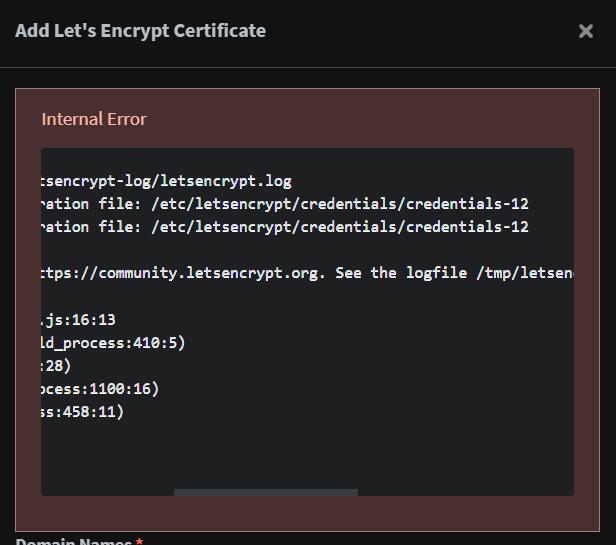
Task: Click the :28) stack trace line
Action: click(57, 366)
